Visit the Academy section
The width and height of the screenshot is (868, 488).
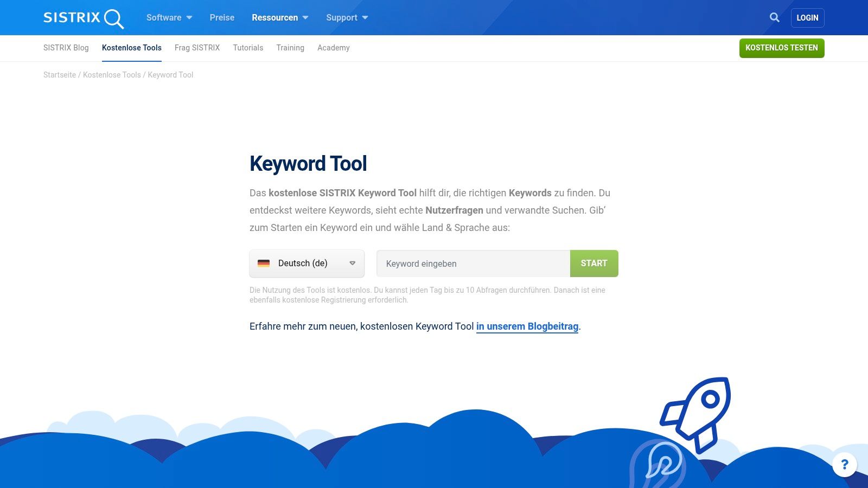click(333, 48)
